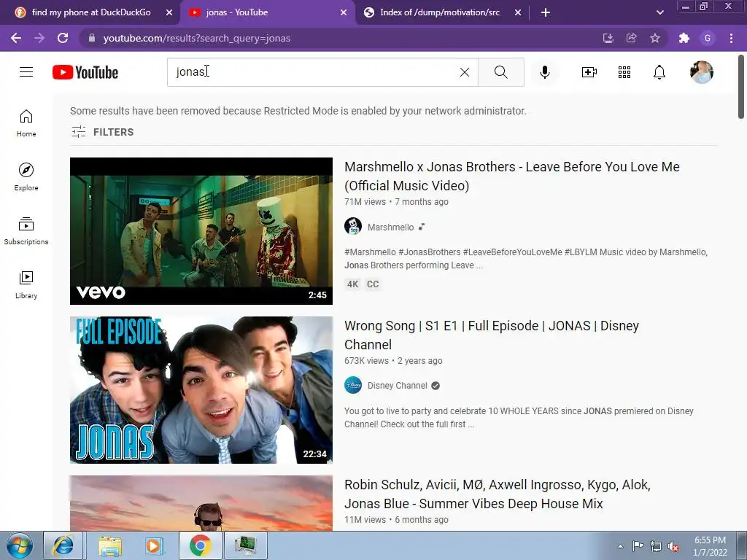Open the muted volume tray icon
The image size is (747, 560).
(x=673, y=546)
